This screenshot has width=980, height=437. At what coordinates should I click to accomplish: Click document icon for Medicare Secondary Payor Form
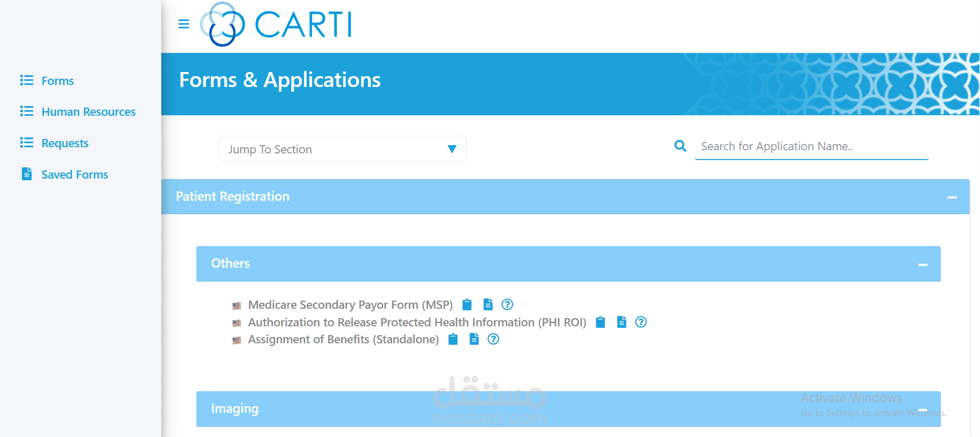point(488,305)
